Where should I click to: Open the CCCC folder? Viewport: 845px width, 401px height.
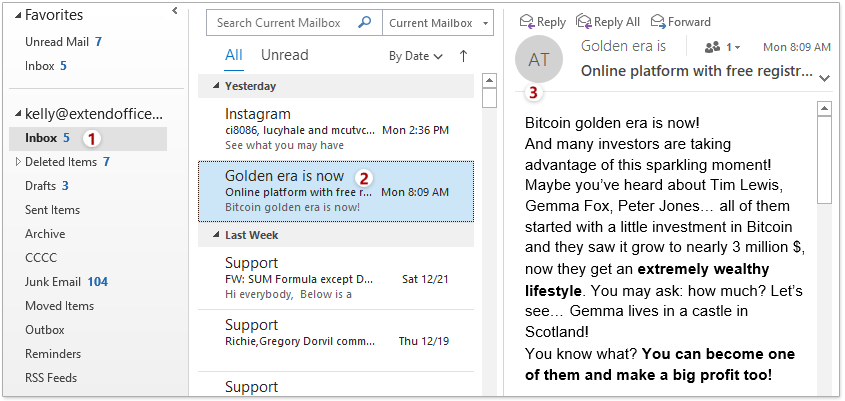coord(40,258)
